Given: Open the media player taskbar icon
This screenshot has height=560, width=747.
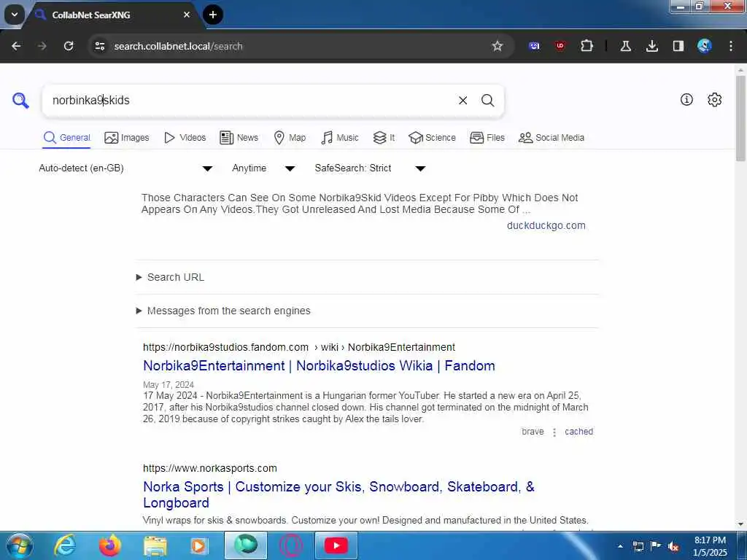Looking at the screenshot, I should click(x=198, y=545).
